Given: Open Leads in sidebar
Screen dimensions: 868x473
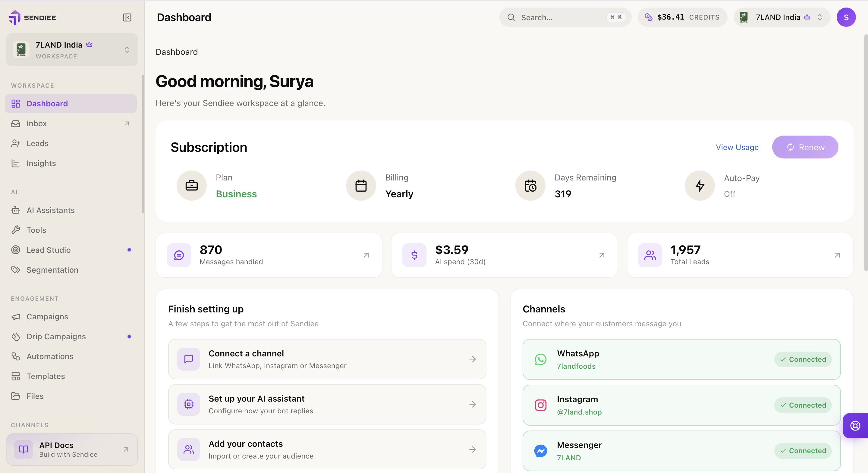Looking at the screenshot, I should [71, 143].
